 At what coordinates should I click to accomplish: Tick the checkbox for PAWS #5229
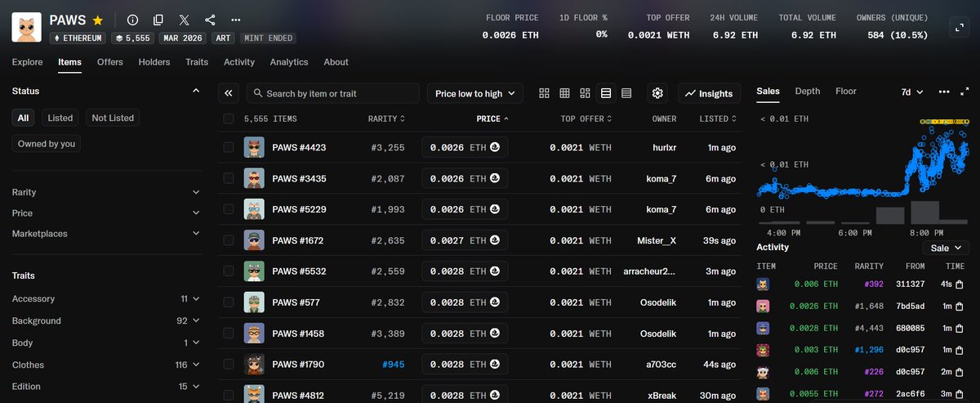point(229,210)
